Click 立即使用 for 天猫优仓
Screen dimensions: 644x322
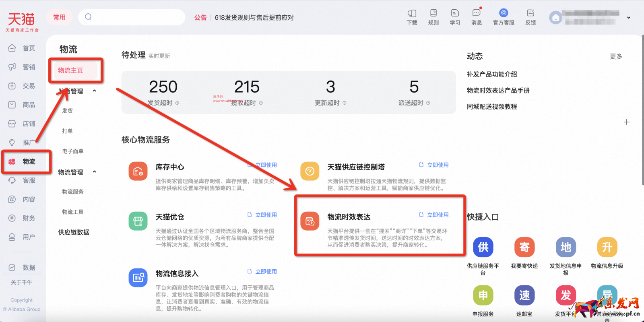[262, 215]
